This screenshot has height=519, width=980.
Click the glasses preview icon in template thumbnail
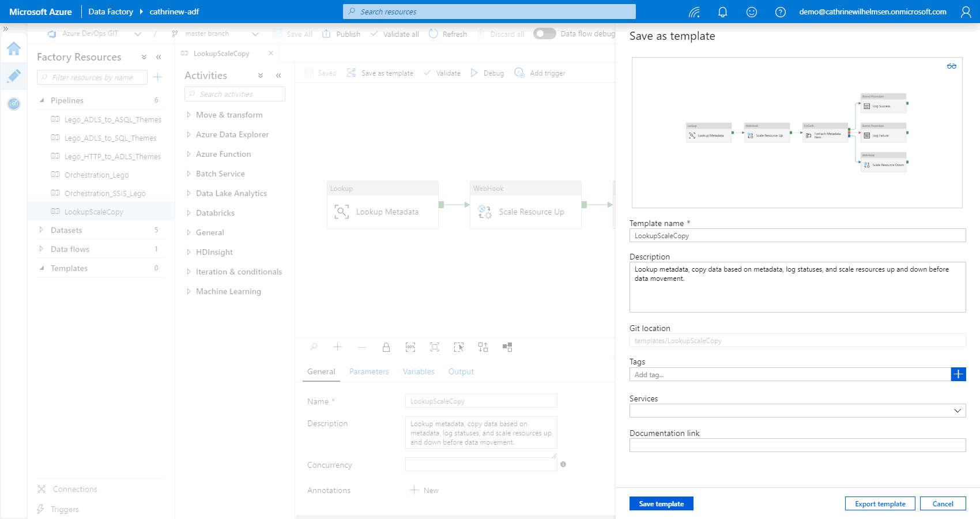coord(951,66)
